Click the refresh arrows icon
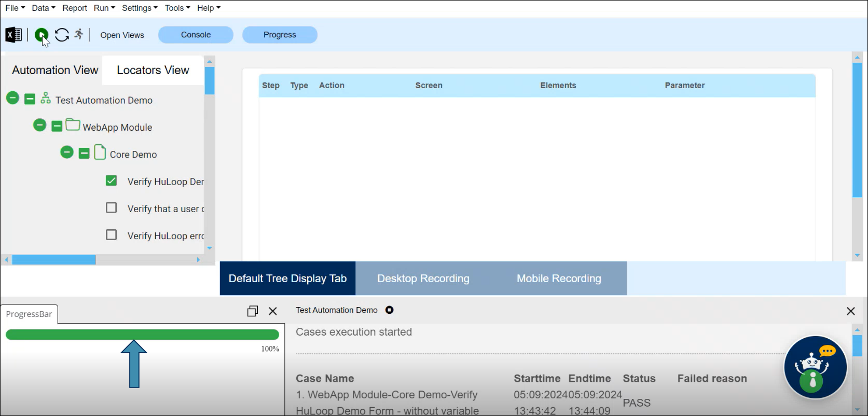Viewport: 868px width, 416px height. [62, 35]
